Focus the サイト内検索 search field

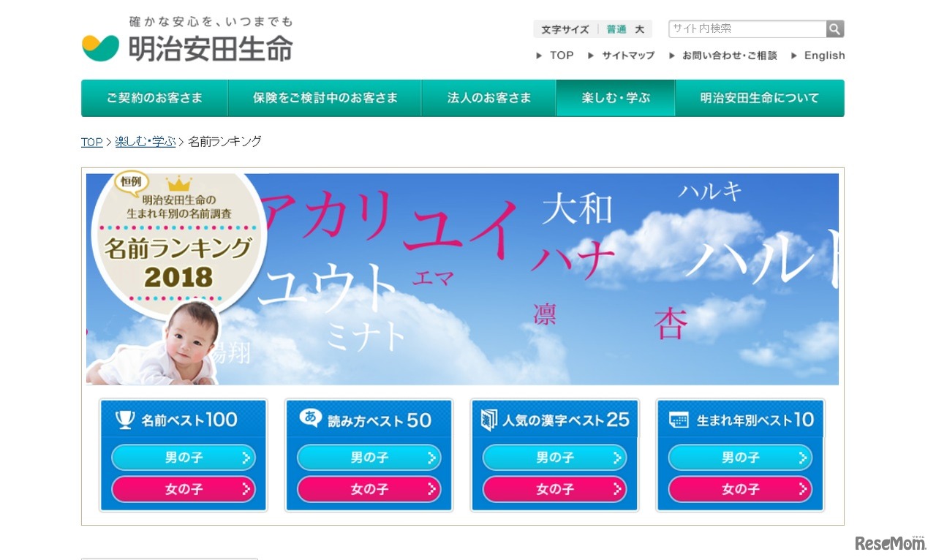747,29
